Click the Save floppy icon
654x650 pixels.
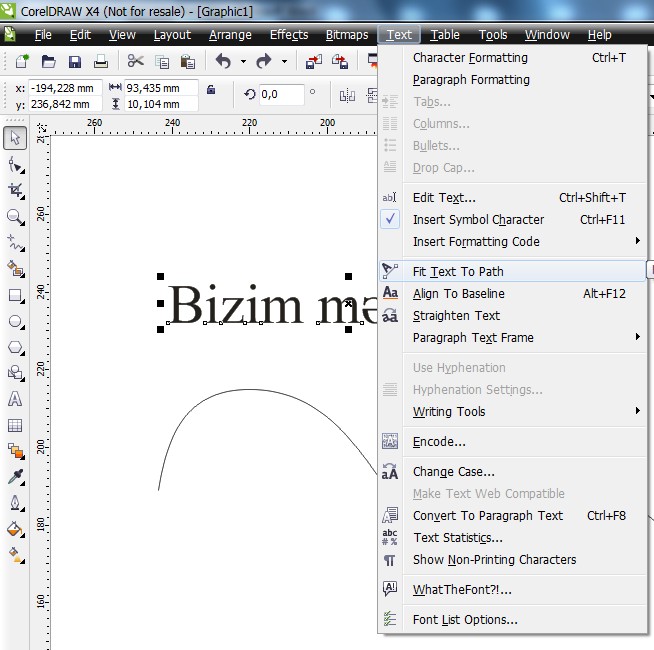[75, 61]
